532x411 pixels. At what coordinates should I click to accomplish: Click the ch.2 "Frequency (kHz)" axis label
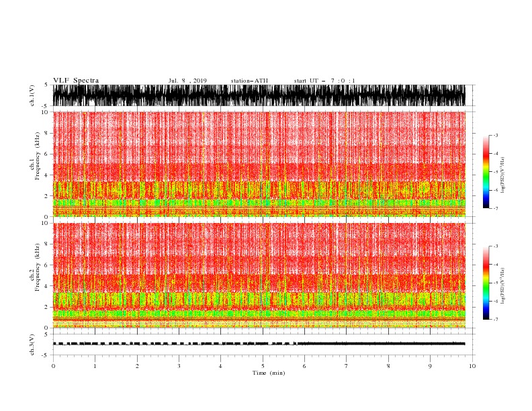[x=37, y=267]
